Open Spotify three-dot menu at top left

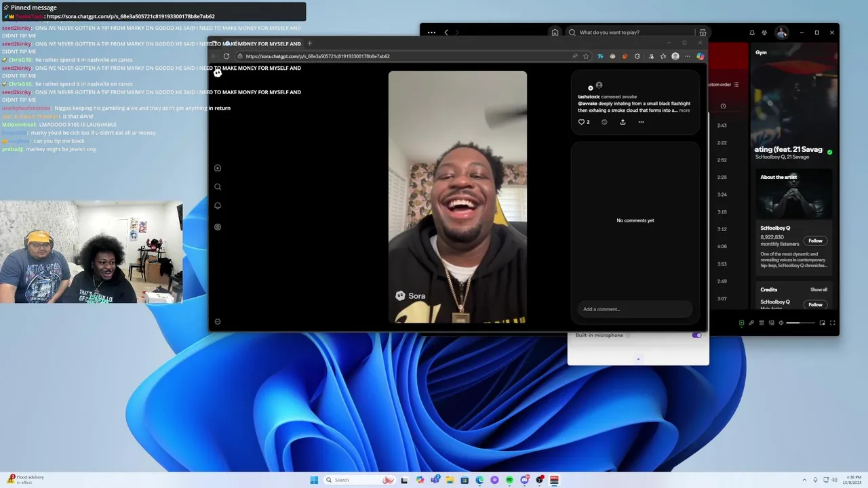click(x=431, y=33)
